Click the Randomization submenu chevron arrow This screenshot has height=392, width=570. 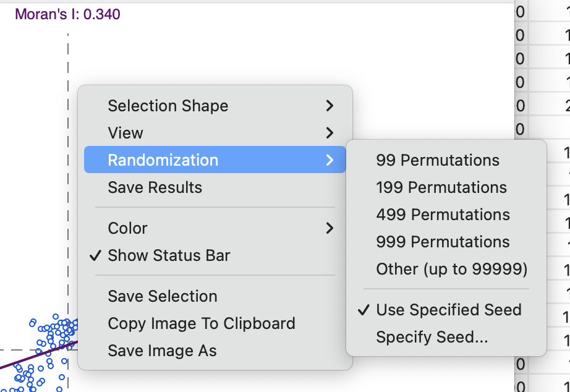coord(330,160)
